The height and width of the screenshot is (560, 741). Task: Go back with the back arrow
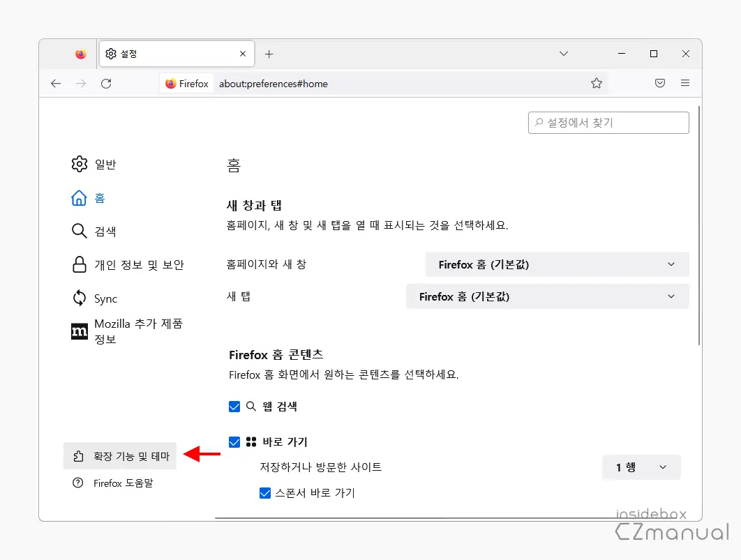click(x=56, y=84)
